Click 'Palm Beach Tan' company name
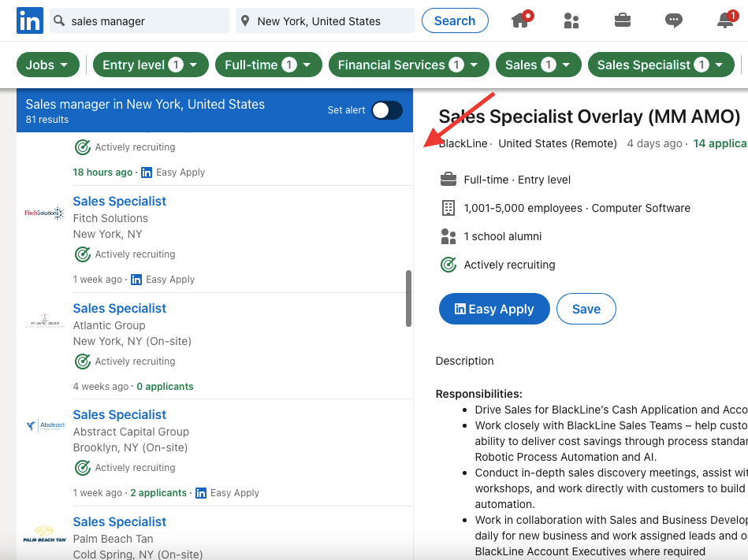Screen dimensions: 748x560 113,539
